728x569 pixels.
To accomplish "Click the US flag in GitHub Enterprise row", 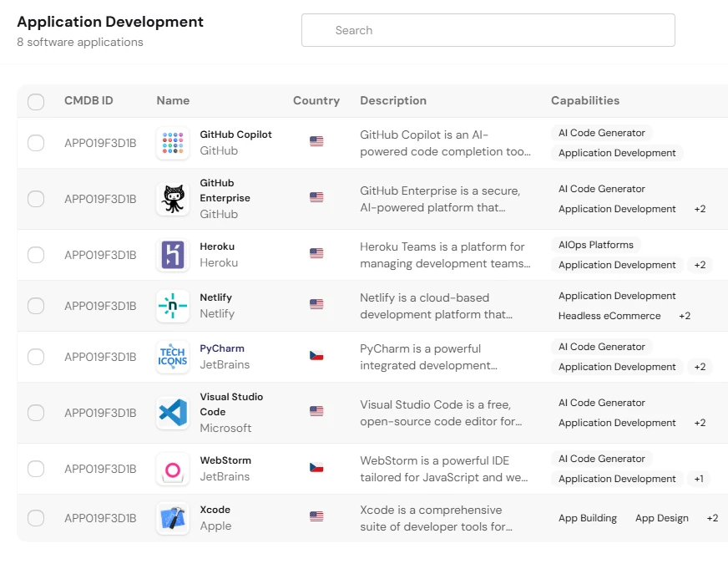I will tap(316, 197).
